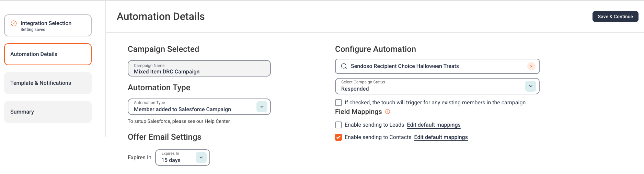Click the Campaign Status chevron icon
The image size is (644, 174).
pos(531,86)
